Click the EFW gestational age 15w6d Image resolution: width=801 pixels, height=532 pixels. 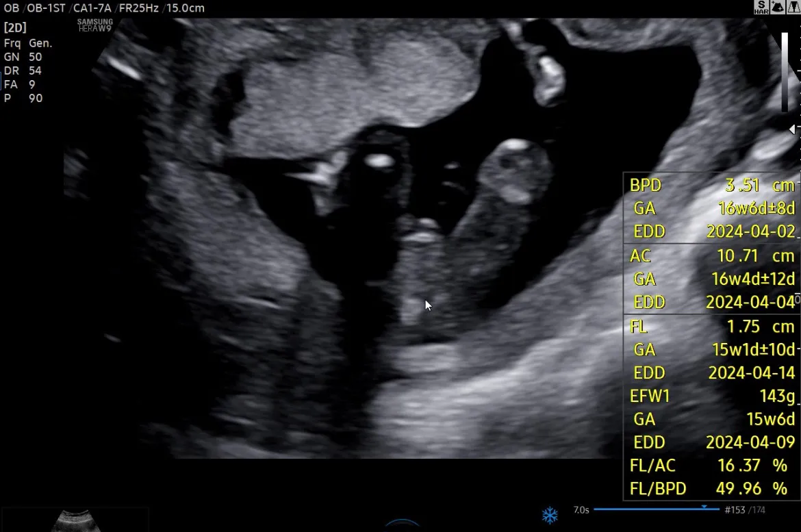[x=770, y=419]
